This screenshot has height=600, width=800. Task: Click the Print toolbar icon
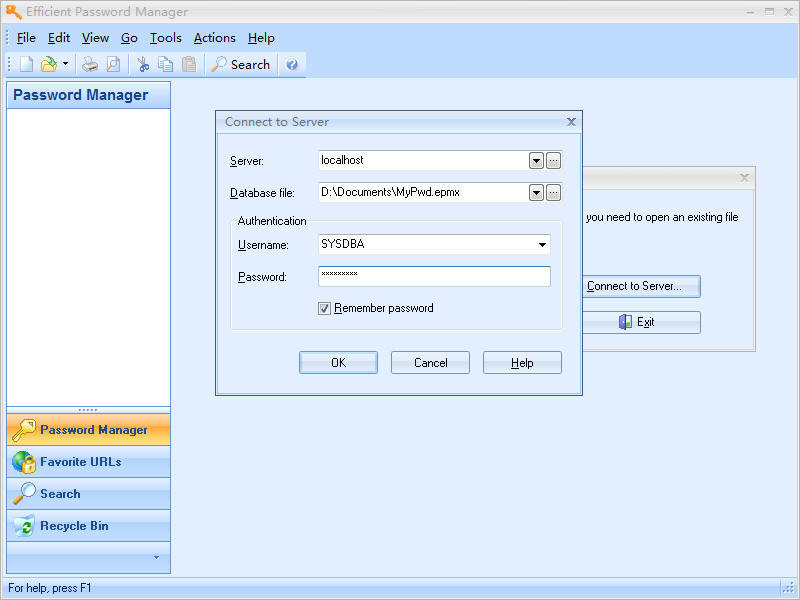pyautogui.click(x=90, y=64)
